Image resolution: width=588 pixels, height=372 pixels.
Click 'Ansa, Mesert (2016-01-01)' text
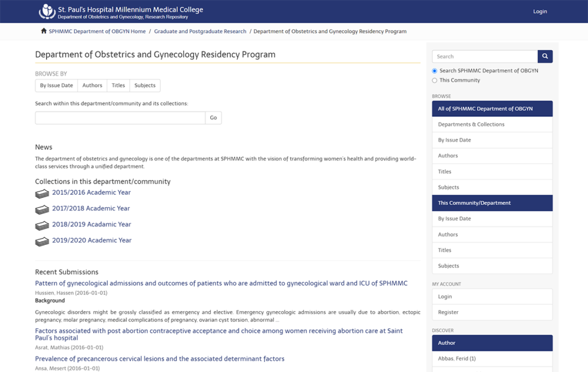(x=68, y=368)
